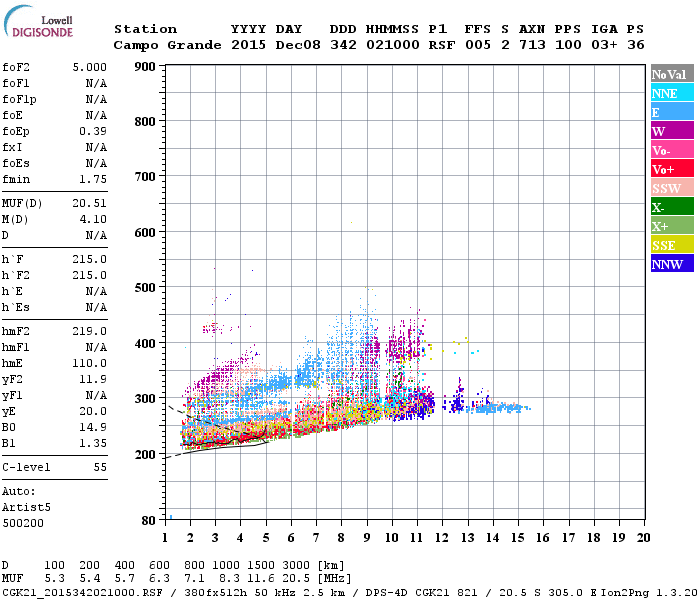Select the SSW light pink legend swatch
This screenshot has width=700, height=600.
672,188
